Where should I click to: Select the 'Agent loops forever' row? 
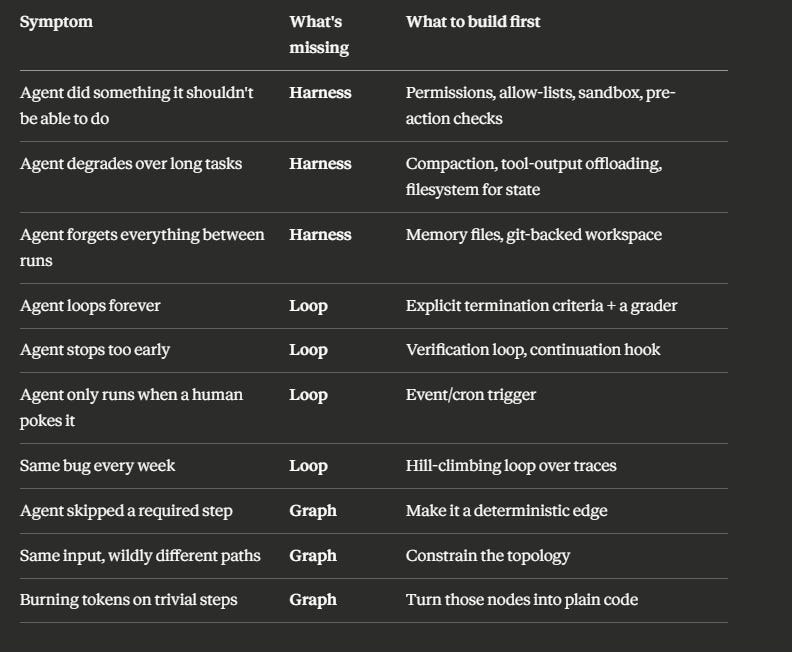[374, 306]
